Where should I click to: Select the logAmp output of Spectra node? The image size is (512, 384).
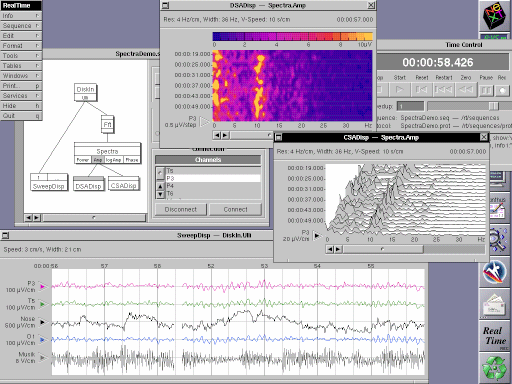(x=113, y=160)
